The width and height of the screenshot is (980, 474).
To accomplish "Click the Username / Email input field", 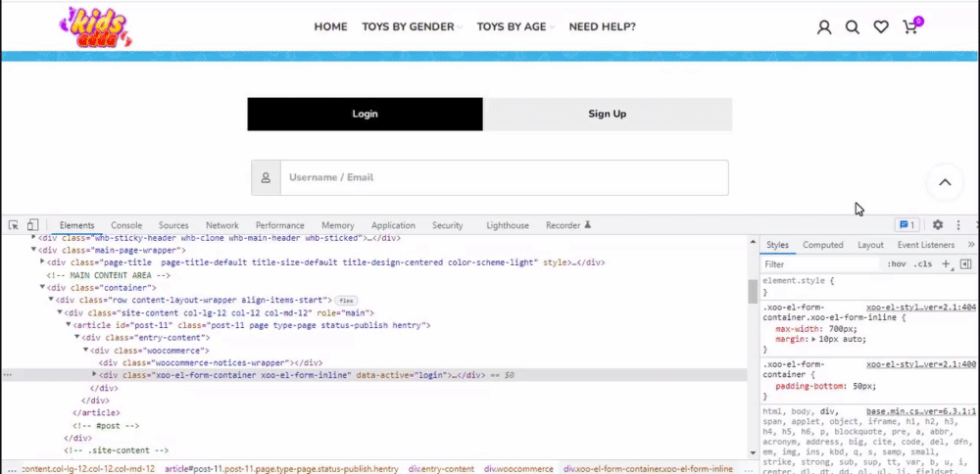I will click(x=505, y=178).
